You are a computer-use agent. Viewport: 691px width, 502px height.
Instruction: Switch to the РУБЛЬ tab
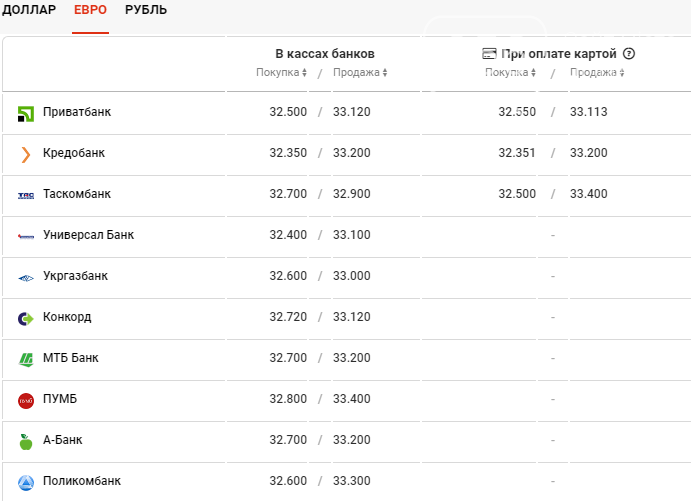pyautogui.click(x=146, y=10)
